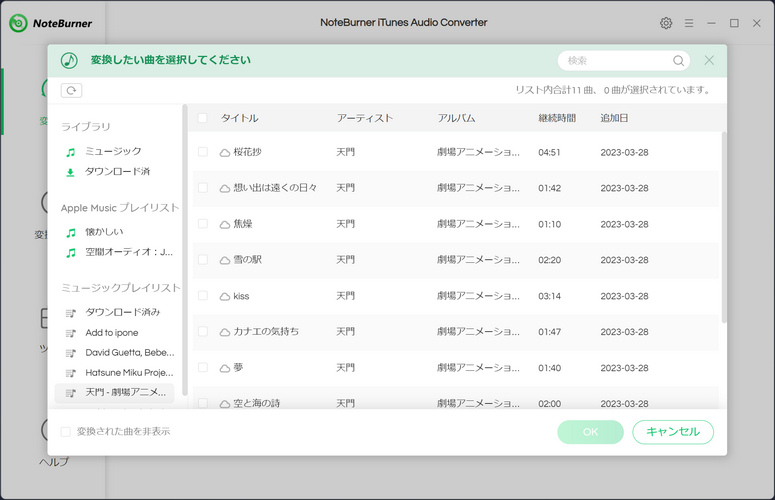775x500 pixels.
Task: Open the Add to ipone playlist
Action: point(112,333)
